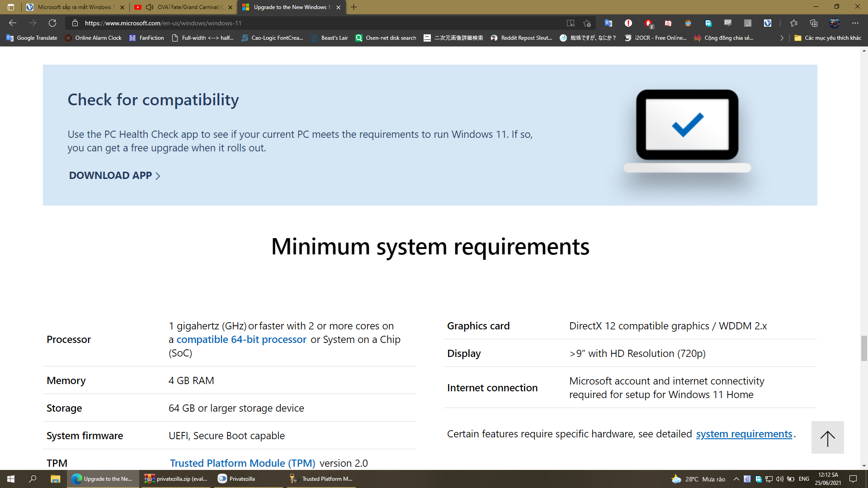868x488 pixels.
Task: Open the Settings and more menu
Action: coord(855,23)
